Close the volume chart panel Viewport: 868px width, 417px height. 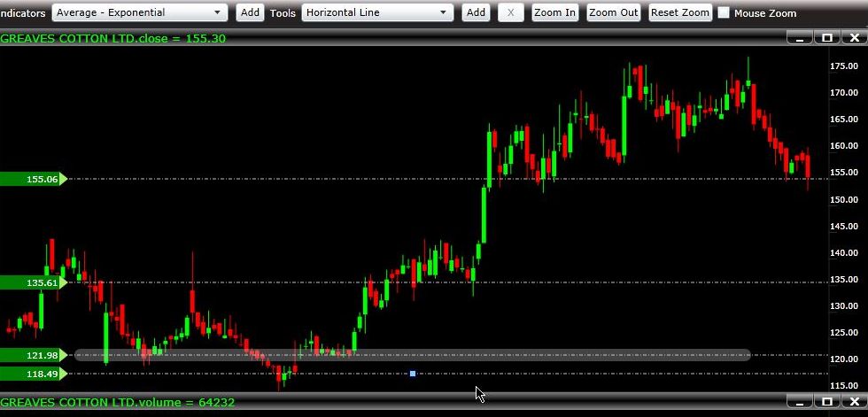(855, 402)
